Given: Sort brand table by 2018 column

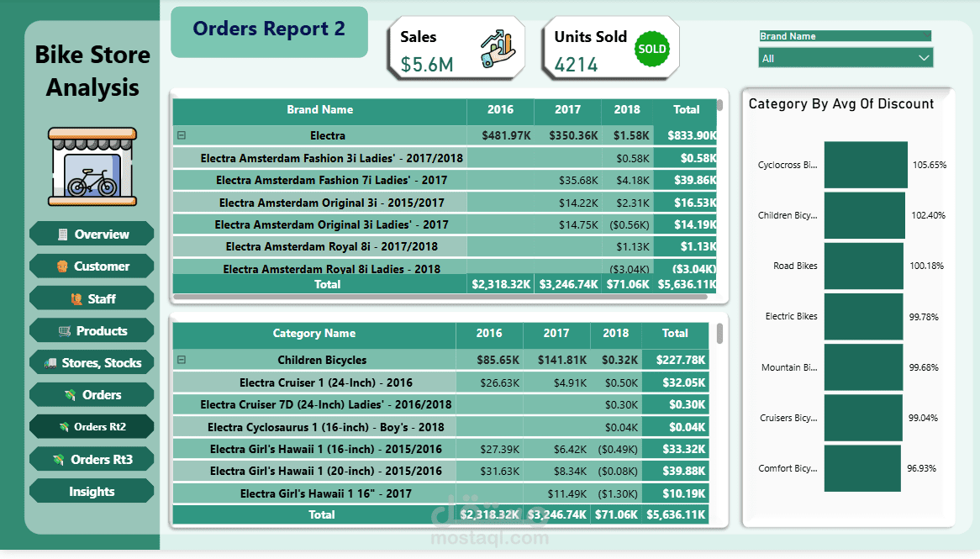Looking at the screenshot, I should (x=627, y=109).
